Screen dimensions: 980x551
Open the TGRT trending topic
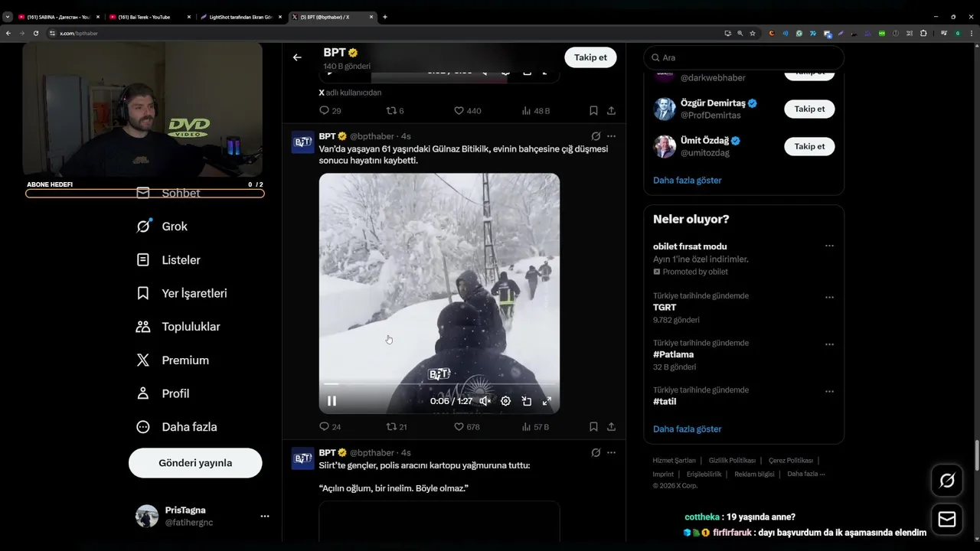665,308
